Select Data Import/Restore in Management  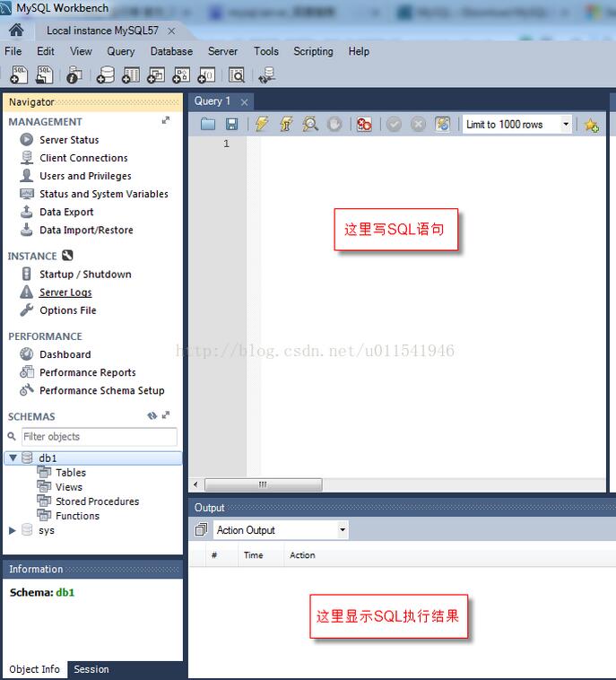pos(86,230)
